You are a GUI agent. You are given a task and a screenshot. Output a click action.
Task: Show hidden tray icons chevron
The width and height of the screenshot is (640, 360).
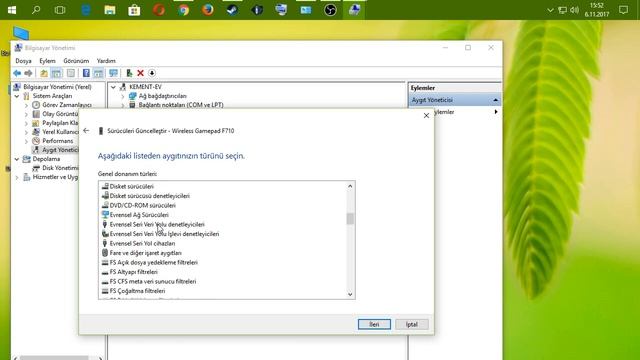coord(550,10)
